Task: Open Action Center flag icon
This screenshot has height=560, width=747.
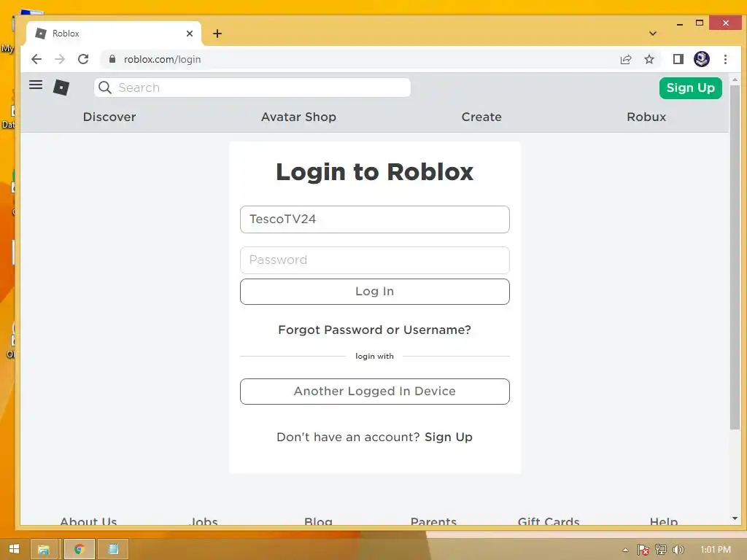Action: point(643,550)
